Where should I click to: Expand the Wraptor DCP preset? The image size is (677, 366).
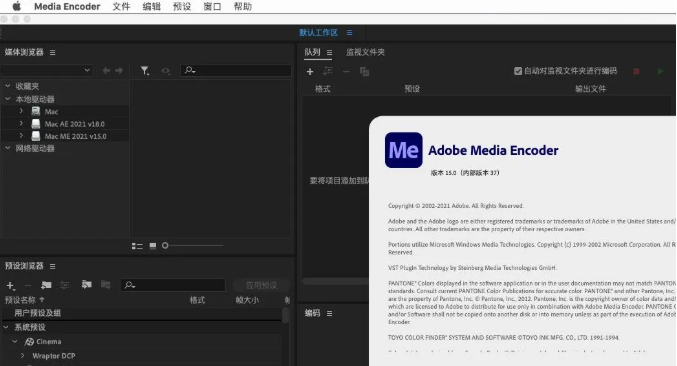click(x=22, y=356)
